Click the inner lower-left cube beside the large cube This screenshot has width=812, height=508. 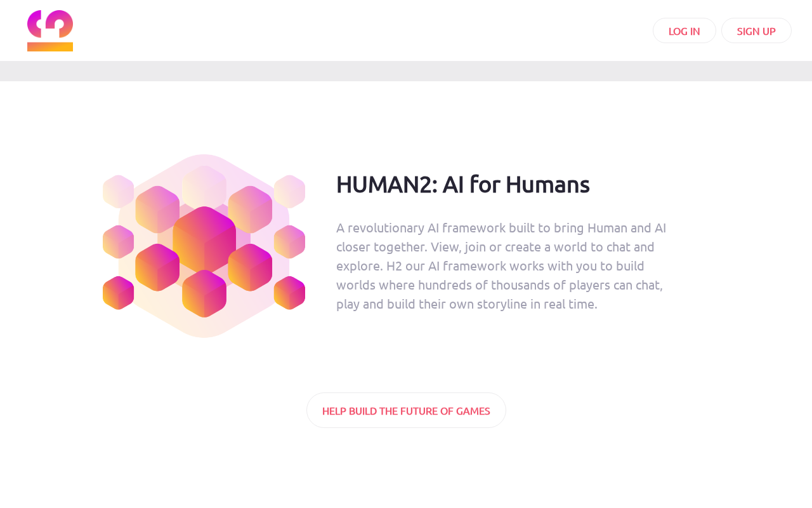(x=157, y=267)
